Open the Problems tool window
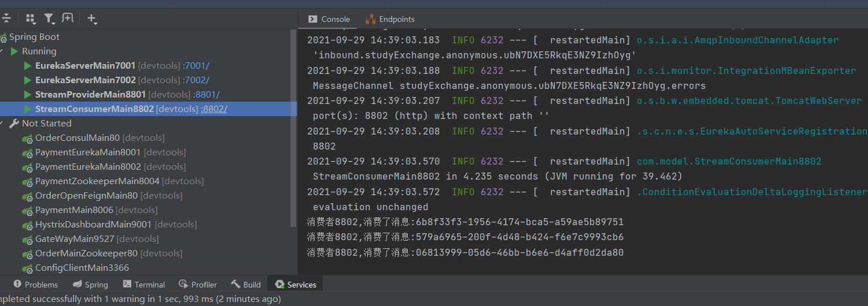 click(35, 285)
